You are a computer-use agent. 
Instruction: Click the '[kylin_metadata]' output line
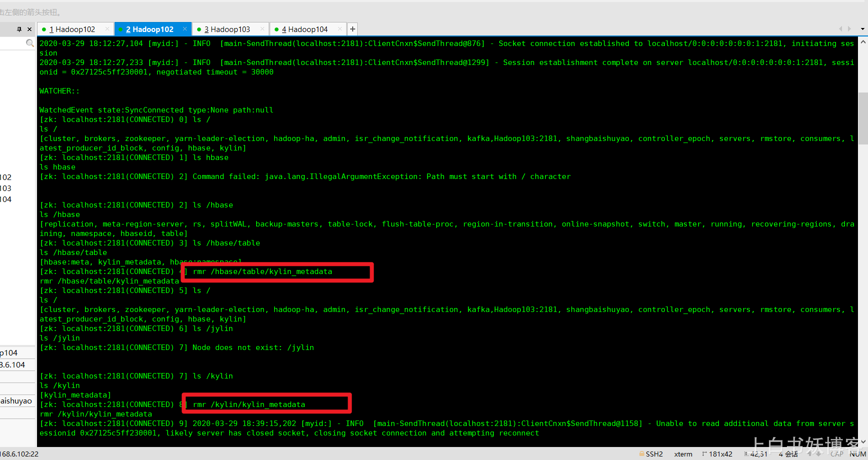76,395
